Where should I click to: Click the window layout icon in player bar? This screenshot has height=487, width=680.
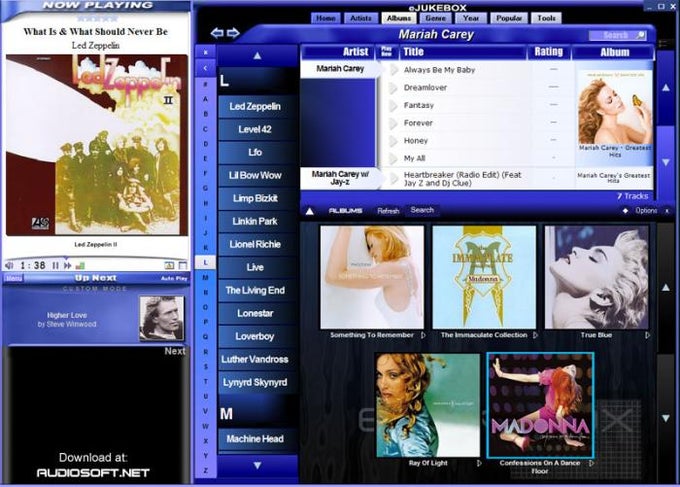pos(183,265)
